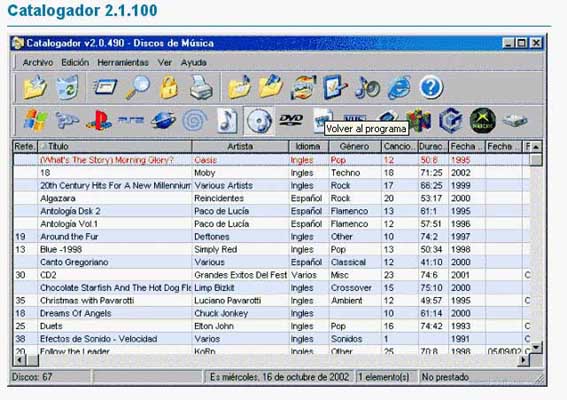Select the row titled 18 by Moby
Viewport: 567px width, 400px height.
click(272, 173)
